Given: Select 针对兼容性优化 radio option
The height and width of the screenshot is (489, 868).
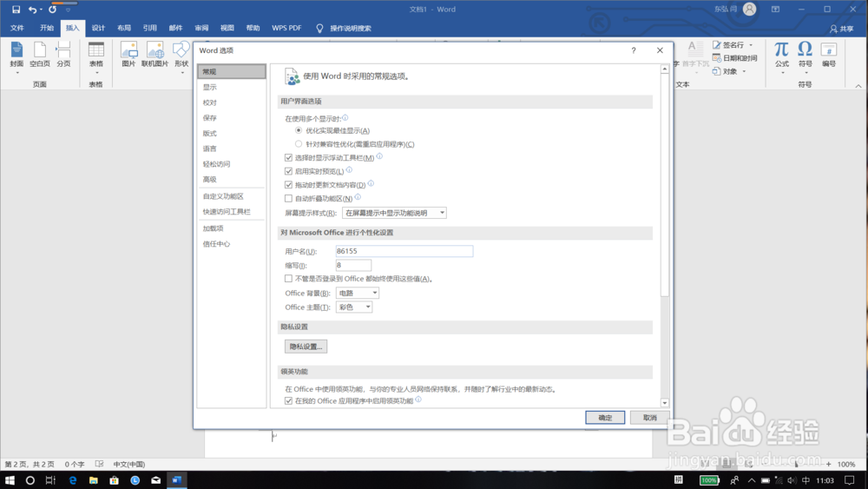Looking at the screenshot, I should click(x=299, y=144).
